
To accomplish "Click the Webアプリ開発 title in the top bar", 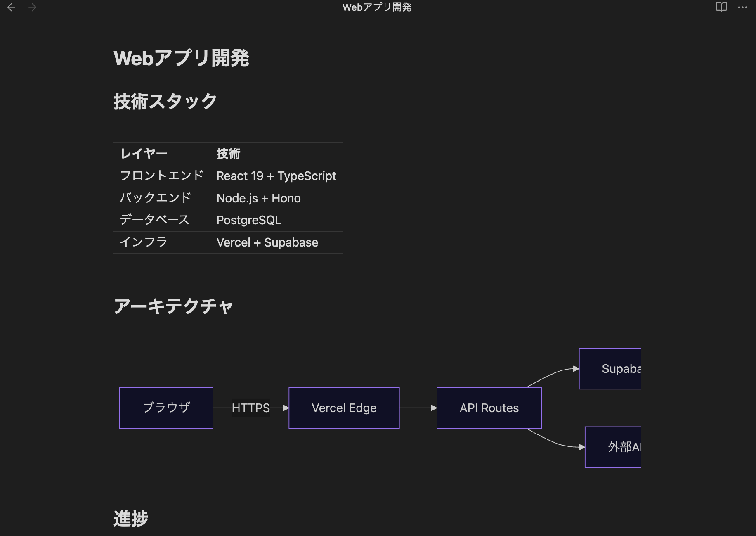I will (x=377, y=7).
